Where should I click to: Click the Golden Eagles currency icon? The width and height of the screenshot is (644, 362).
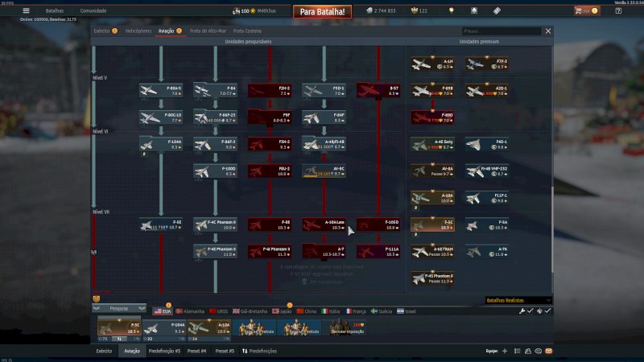click(415, 10)
